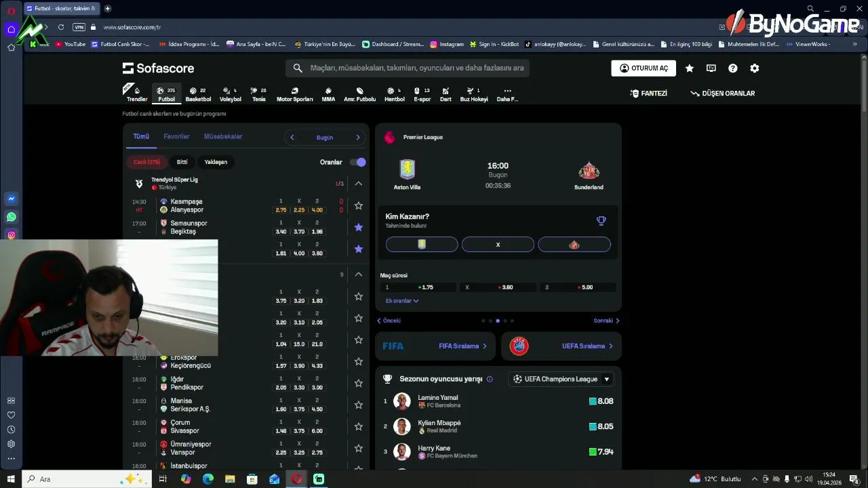Go to next day arrow beside Bugün
The width and height of the screenshot is (868, 488).
pyautogui.click(x=358, y=138)
